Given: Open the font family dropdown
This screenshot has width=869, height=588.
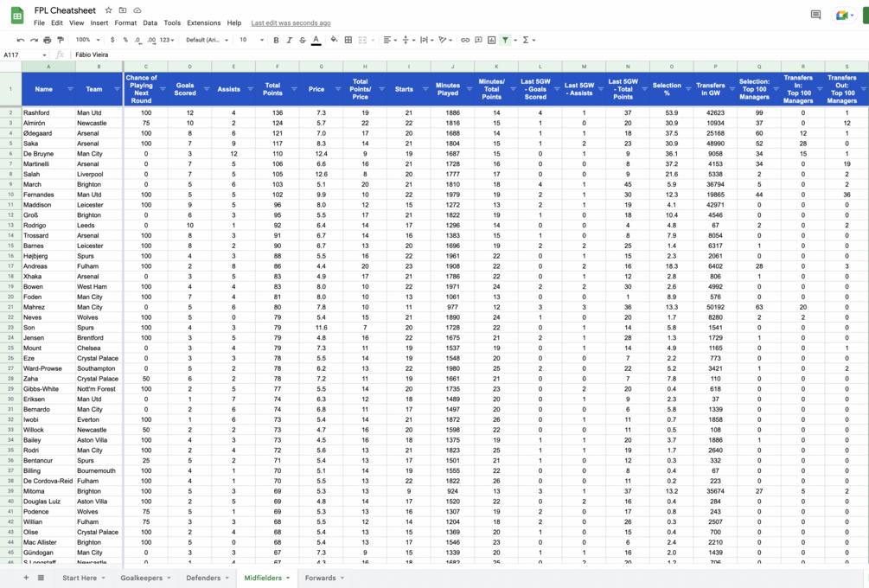Looking at the screenshot, I should tap(207, 40).
